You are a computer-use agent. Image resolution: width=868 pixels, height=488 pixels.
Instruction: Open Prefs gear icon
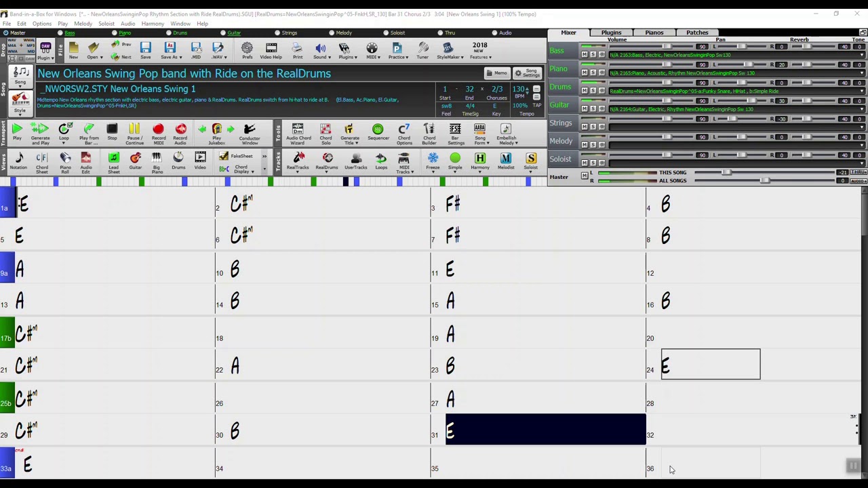[247, 49]
